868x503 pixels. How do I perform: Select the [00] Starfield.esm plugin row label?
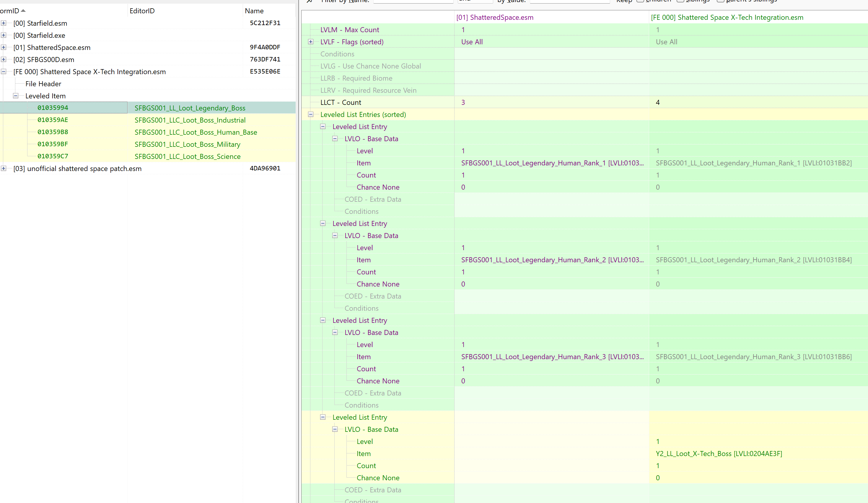click(40, 23)
